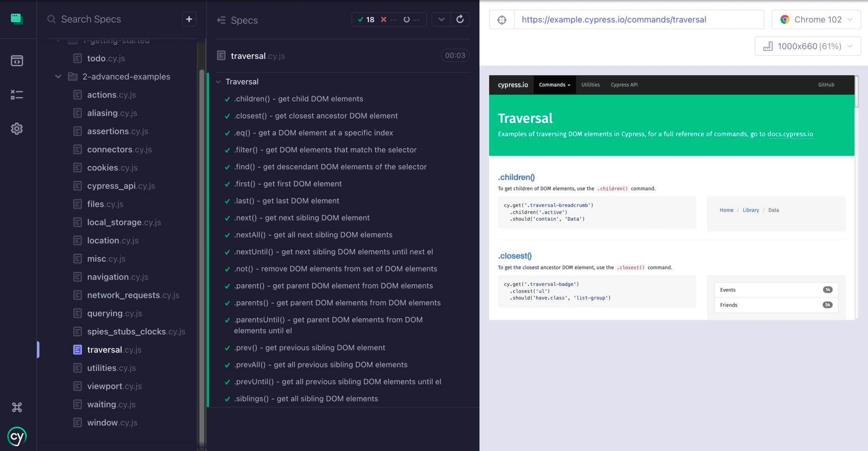The height and width of the screenshot is (451, 868).
Task: Click GitHub link in the page navbar
Action: (826, 85)
